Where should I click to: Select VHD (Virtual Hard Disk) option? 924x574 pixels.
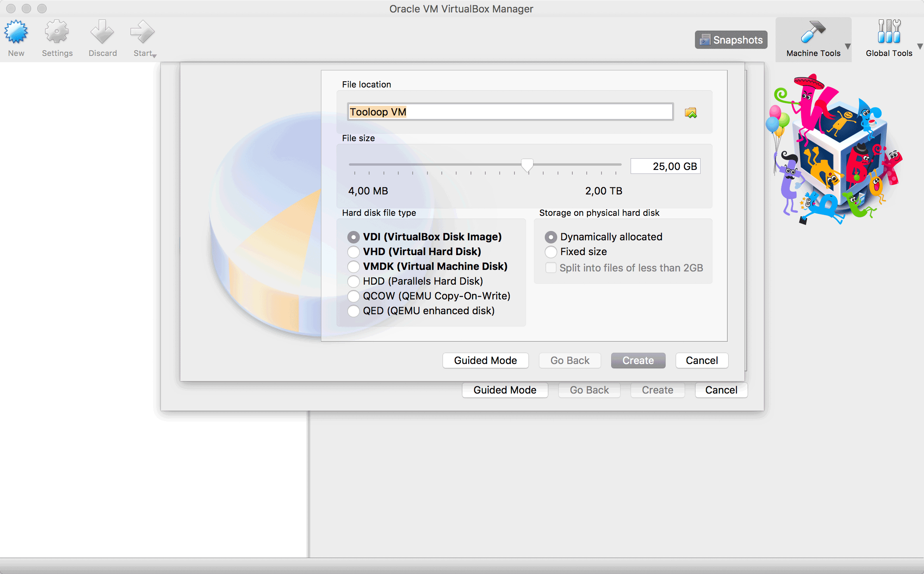coord(414,252)
